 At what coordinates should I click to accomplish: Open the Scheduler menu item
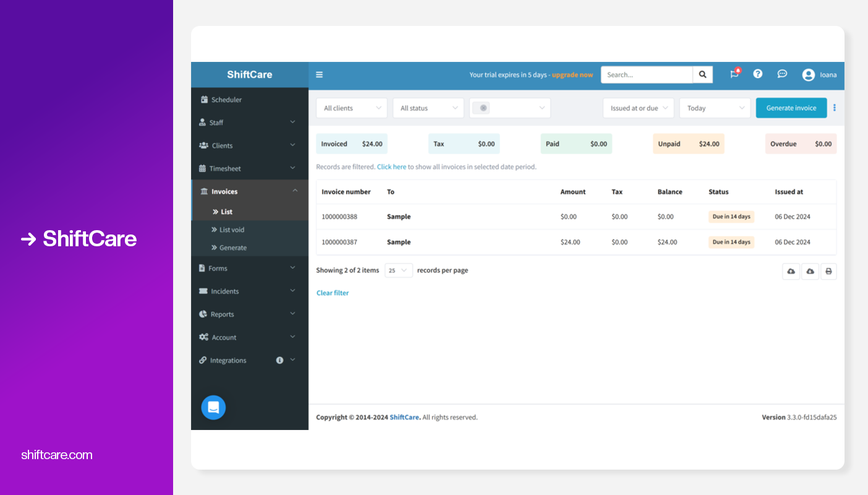[x=250, y=100]
